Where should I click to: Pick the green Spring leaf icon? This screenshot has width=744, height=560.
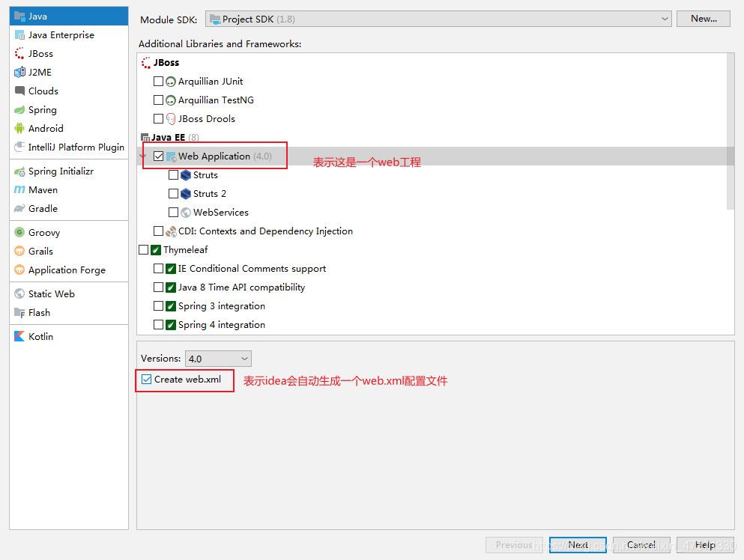point(19,109)
